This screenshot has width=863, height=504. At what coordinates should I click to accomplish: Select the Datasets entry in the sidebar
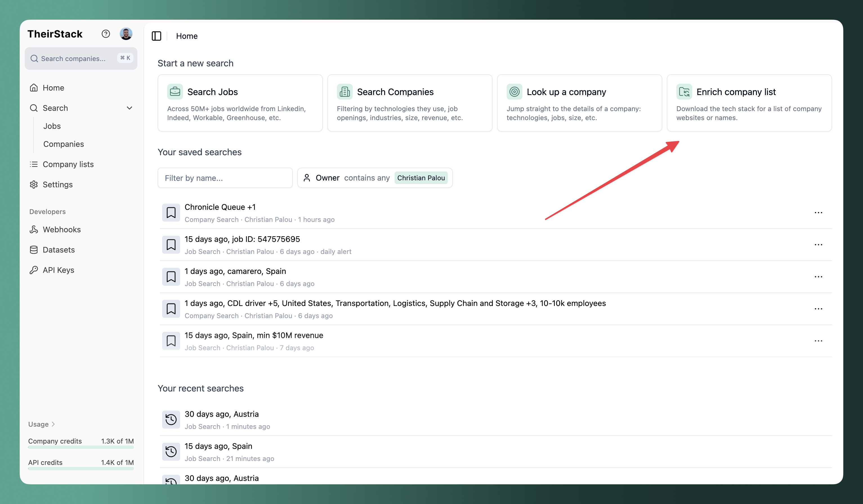tap(58, 249)
